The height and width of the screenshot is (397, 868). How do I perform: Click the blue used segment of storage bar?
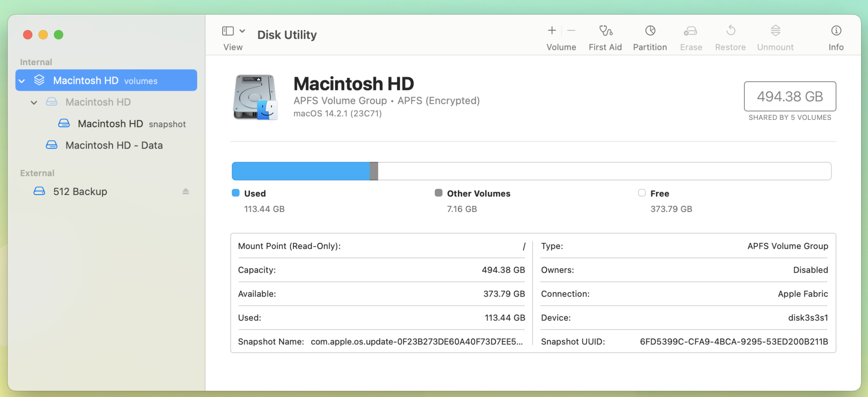(x=301, y=171)
